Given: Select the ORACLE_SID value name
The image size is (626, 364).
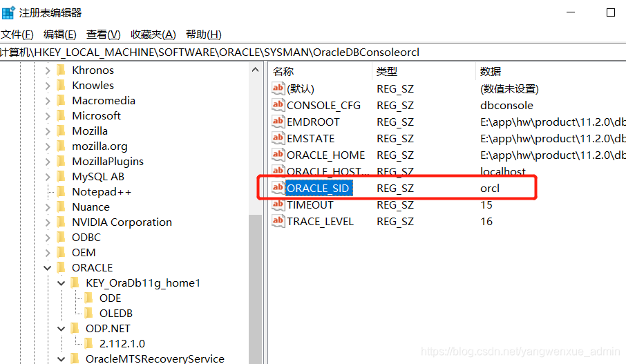Looking at the screenshot, I should (x=319, y=189).
